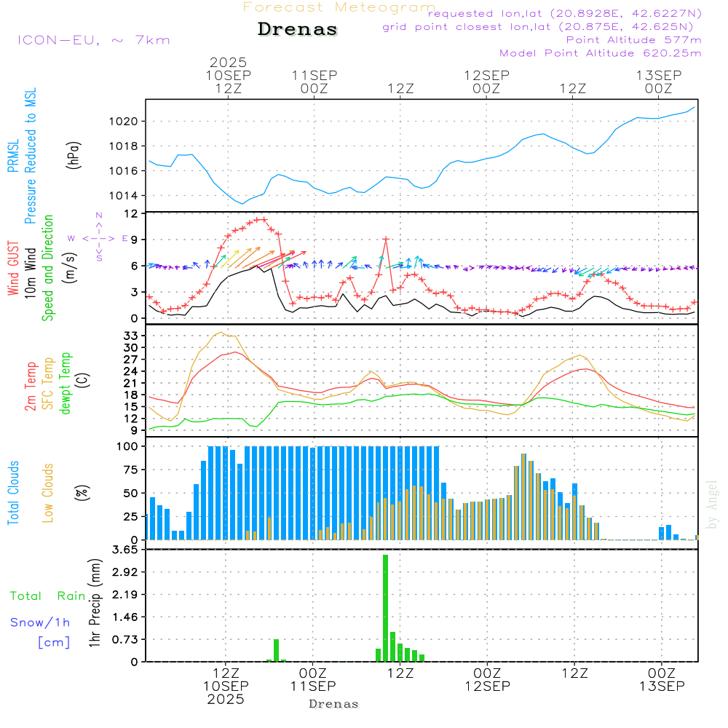Click the 1020 hPa pressure tick label
728x728 pixels.
coord(123,122)
